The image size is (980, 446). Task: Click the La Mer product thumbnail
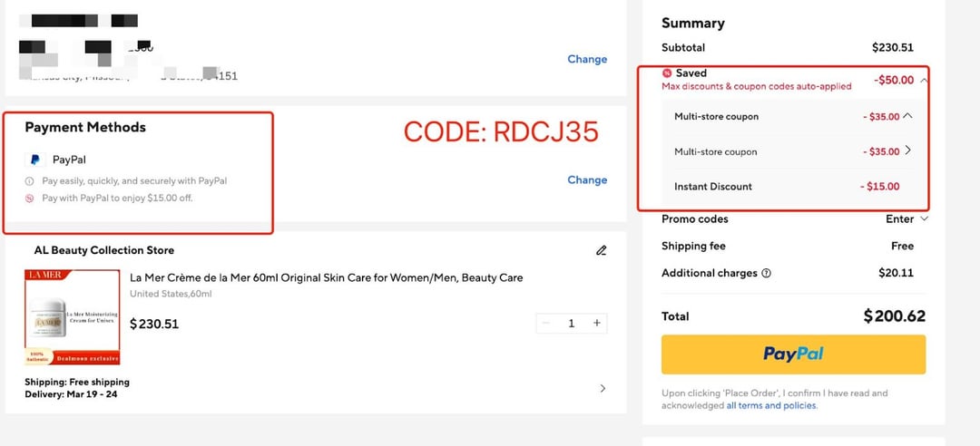[x=72, y=317]
